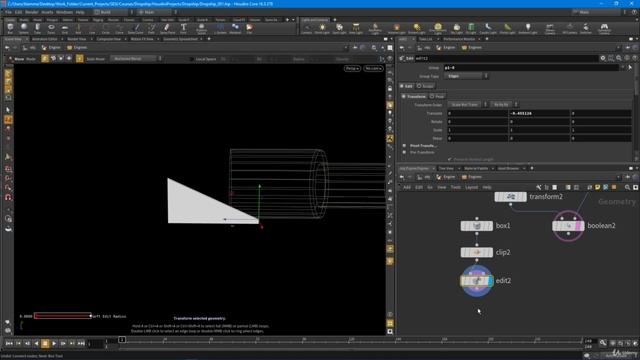
Task: Click the Play forward button
Action: [x=54, y=344]
